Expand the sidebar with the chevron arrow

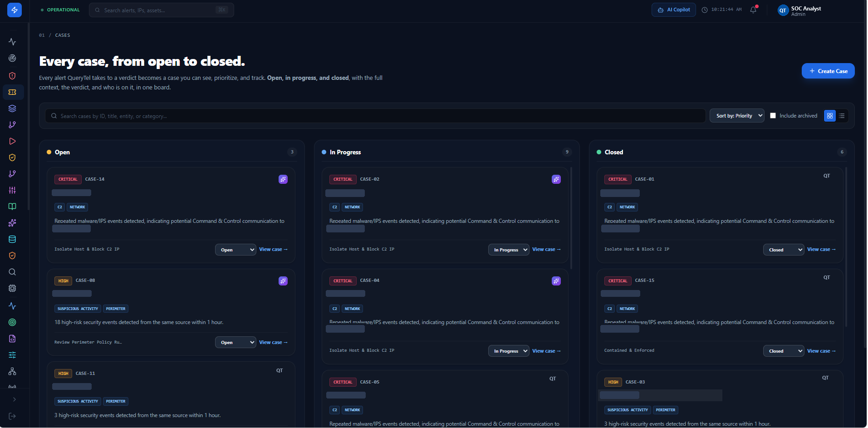coord(15,399)
